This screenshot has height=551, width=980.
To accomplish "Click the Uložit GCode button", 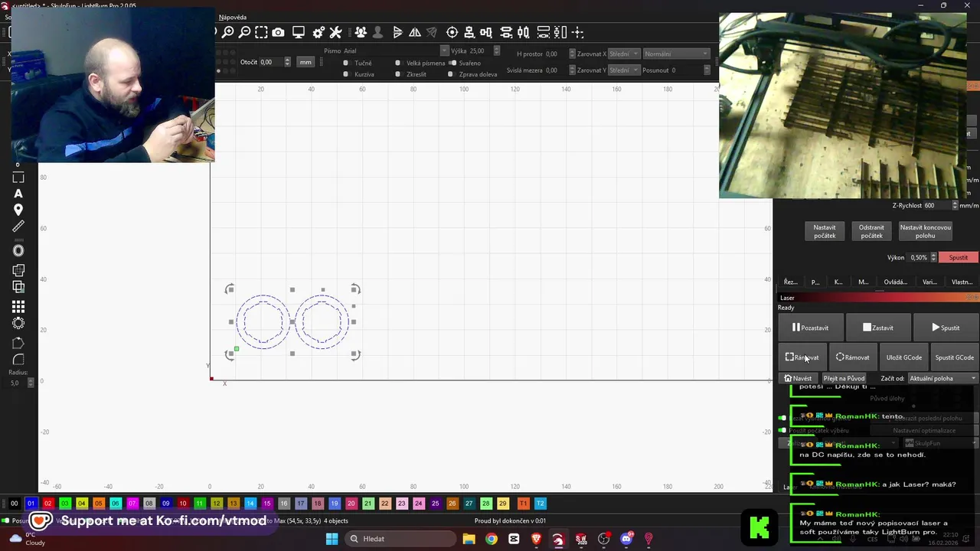I will [904, 357].
